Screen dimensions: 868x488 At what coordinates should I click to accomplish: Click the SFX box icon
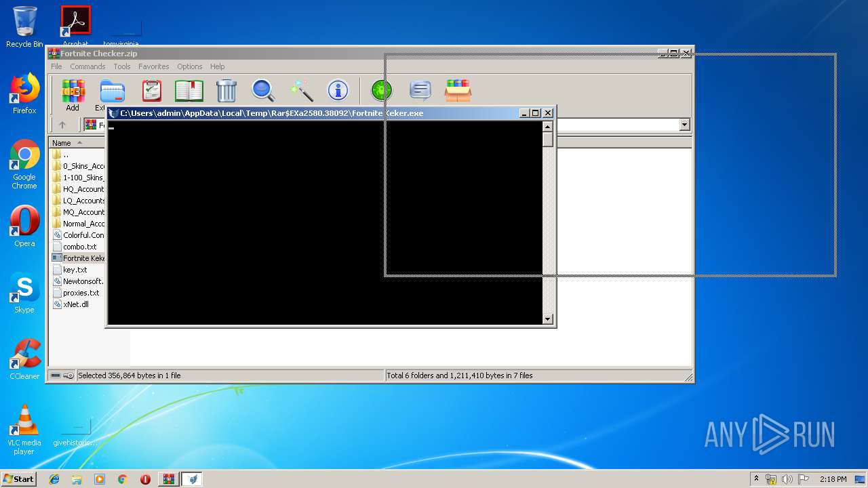[x=458, y=90]
